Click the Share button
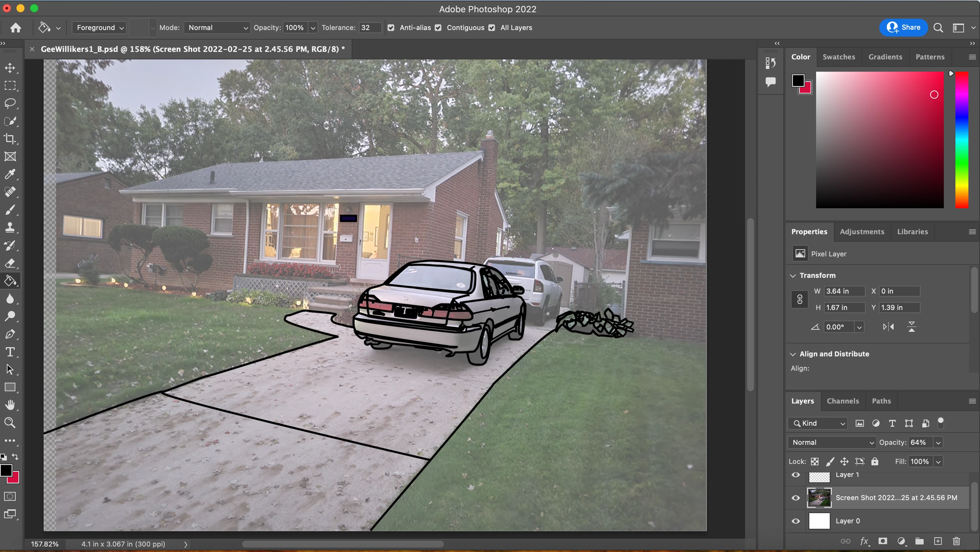The width and height of the screenshot is (980, 552). (x=904, y=27)
